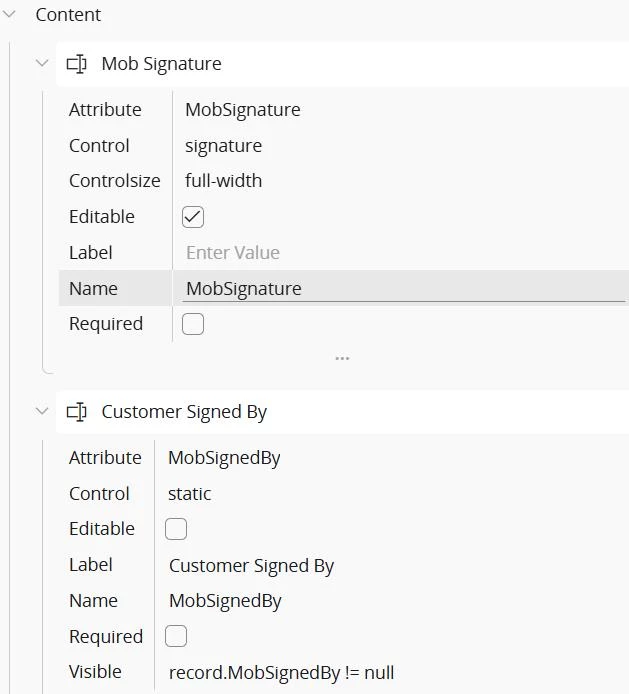Click the Mob Signature field icon
This screenshot has height=694, width=629.
click(76, 64)
